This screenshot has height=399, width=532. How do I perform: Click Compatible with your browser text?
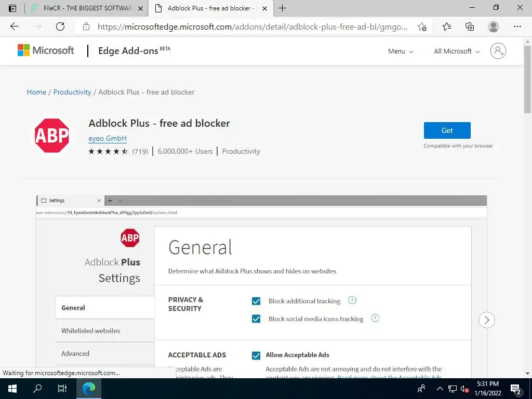pos(458,146)
